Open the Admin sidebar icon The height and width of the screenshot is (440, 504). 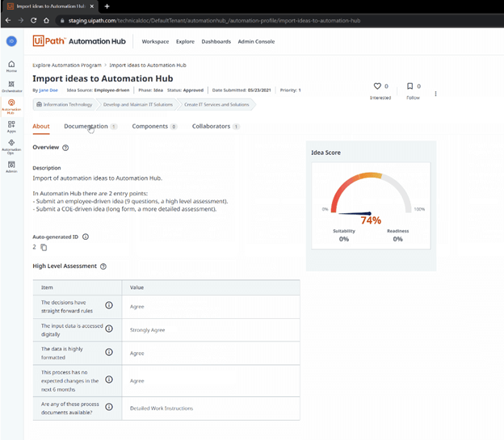[x=11, y=167]
